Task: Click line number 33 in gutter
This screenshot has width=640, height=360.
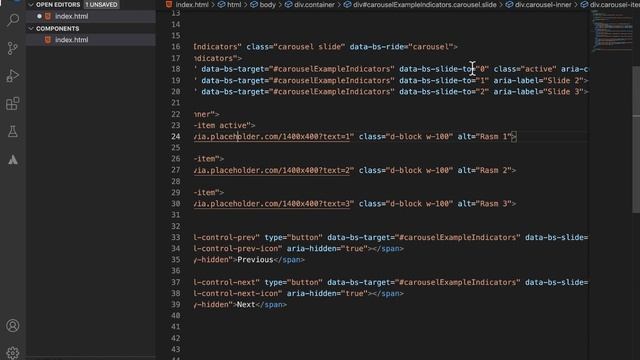Action: coord(176,238)
